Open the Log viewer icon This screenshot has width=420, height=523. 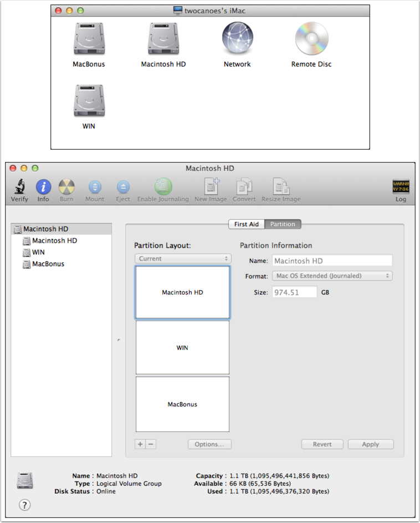coord(401,186)
